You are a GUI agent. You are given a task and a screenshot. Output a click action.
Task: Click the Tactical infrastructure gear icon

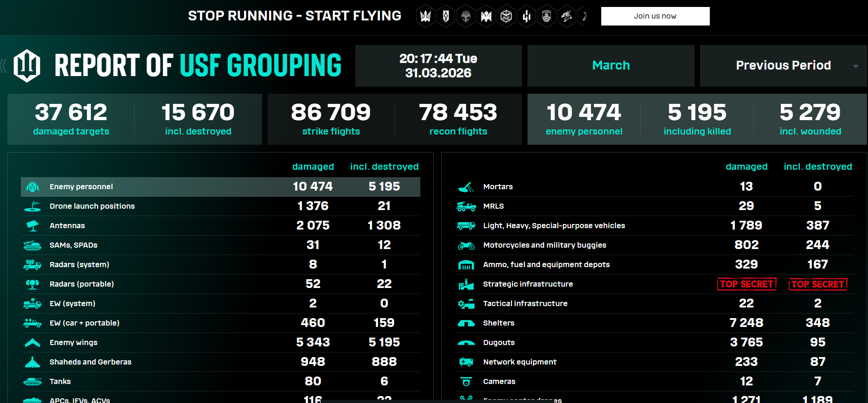click(466, 304)
